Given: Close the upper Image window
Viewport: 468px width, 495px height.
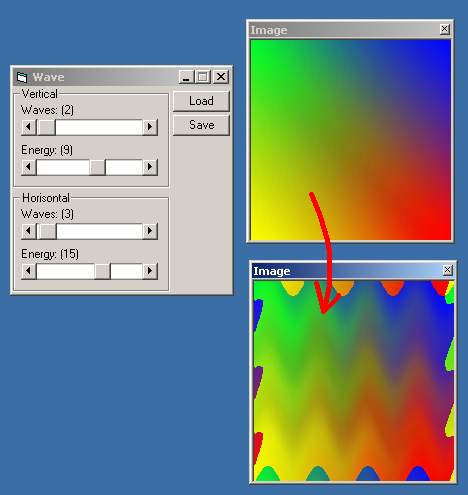Looking at the screenshot, I should coord(444,29).
